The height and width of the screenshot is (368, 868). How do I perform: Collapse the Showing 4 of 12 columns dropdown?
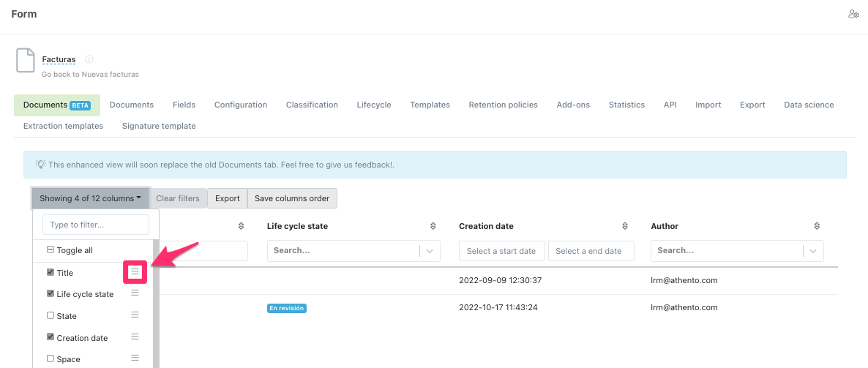click(90, 198)
